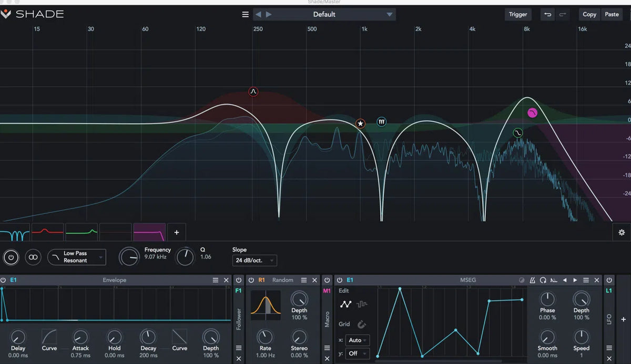The height and width of the screenshot is (364, 631).
Task: Click the metronome sync icon in MSEG
Action: tap(532, 280)
